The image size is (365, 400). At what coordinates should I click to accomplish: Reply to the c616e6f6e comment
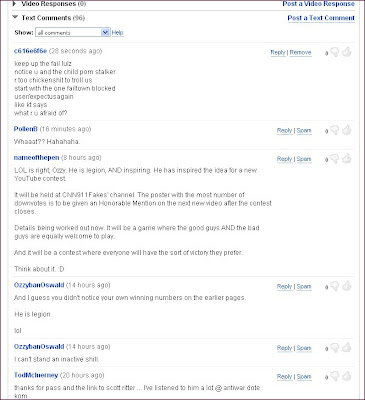pos(278,52)
